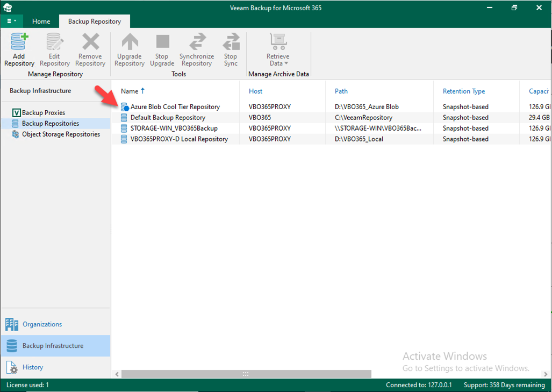The width and height of the screenshot is (552, 392).
Task: Click the Organizations buildings icon
Action: 12,324
